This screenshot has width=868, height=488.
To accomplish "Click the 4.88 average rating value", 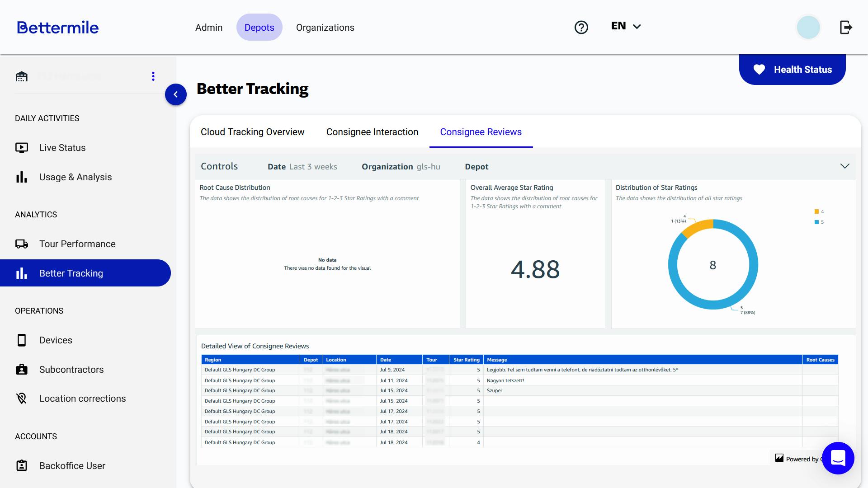I will (x=535, y=269).
